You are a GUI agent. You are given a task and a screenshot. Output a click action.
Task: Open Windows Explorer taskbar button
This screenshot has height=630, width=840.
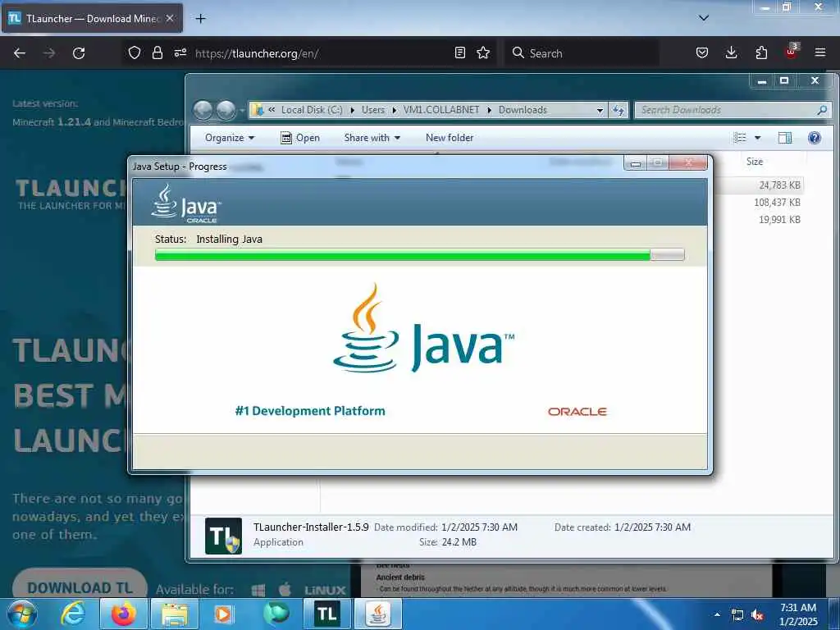tap(175, 614)
